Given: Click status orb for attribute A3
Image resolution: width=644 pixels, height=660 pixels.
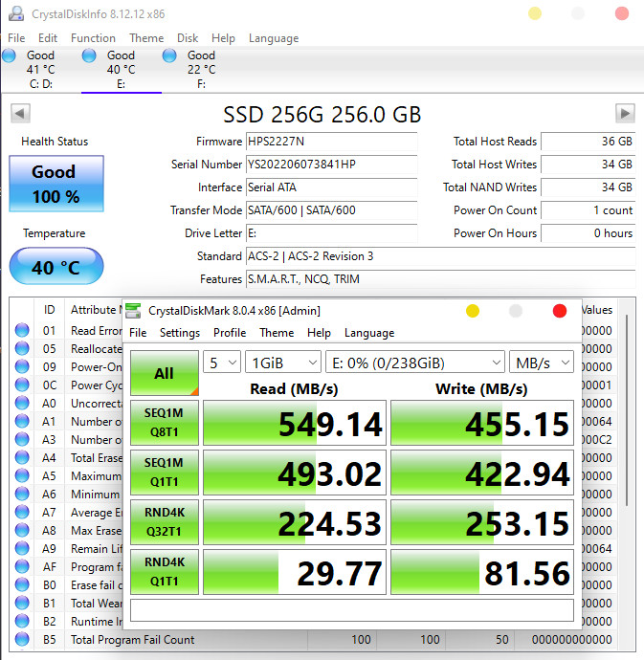Looking at the screenshot, I should pos(22,439).
